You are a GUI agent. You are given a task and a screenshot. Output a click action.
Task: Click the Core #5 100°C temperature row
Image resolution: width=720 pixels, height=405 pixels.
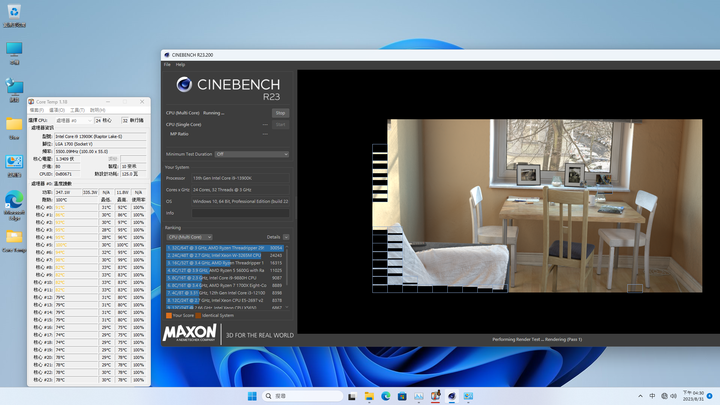(x=89, y=245)
